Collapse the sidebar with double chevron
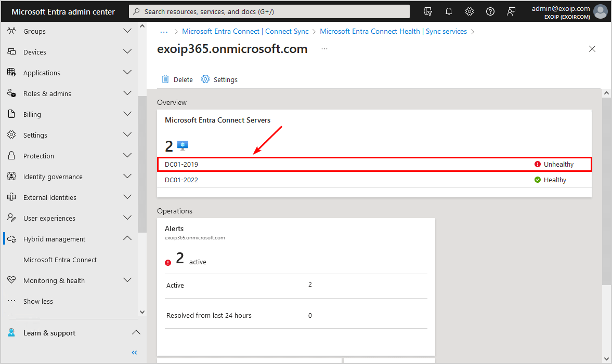 pos(134,353)
